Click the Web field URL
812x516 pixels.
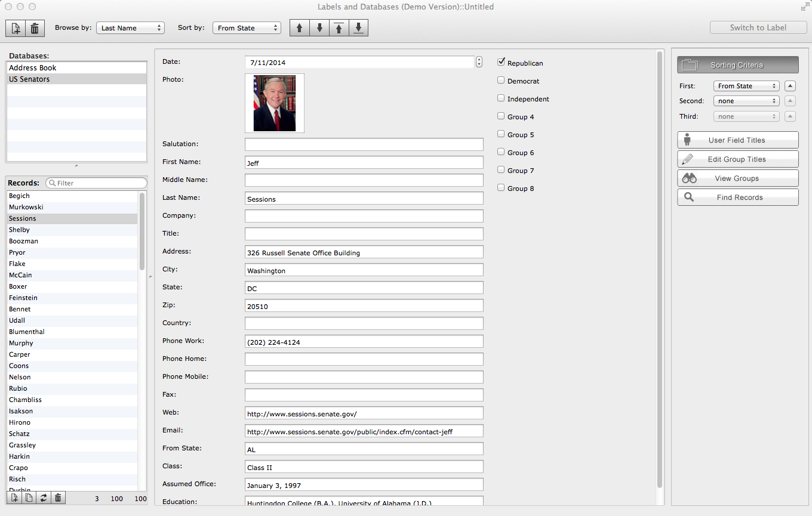point(364,413)
